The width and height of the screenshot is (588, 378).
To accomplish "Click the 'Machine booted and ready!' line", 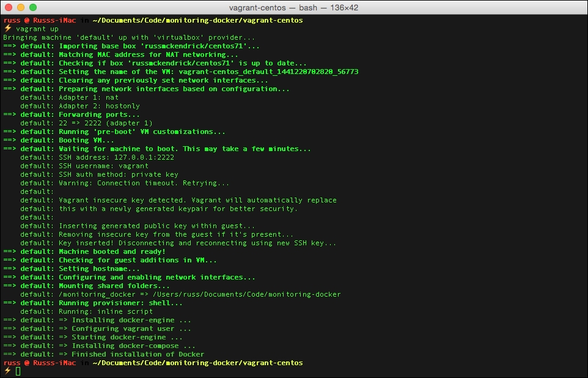I will [x=84, y=252].
